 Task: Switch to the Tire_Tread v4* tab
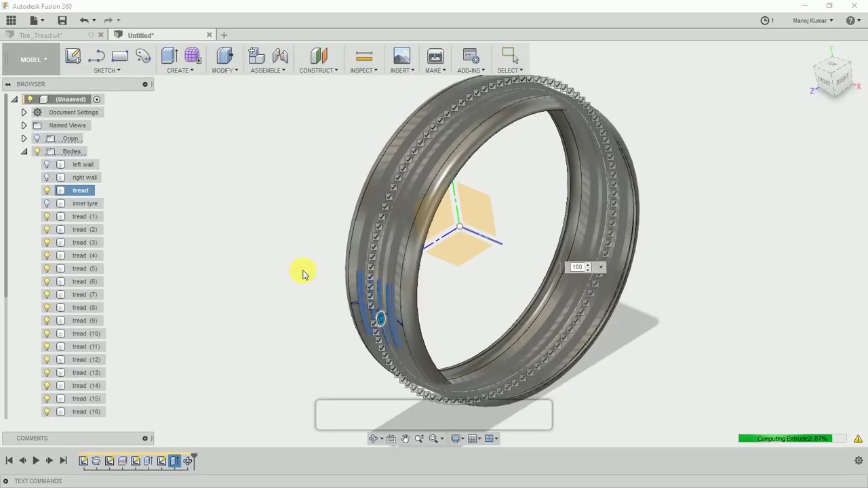[41, 35]
